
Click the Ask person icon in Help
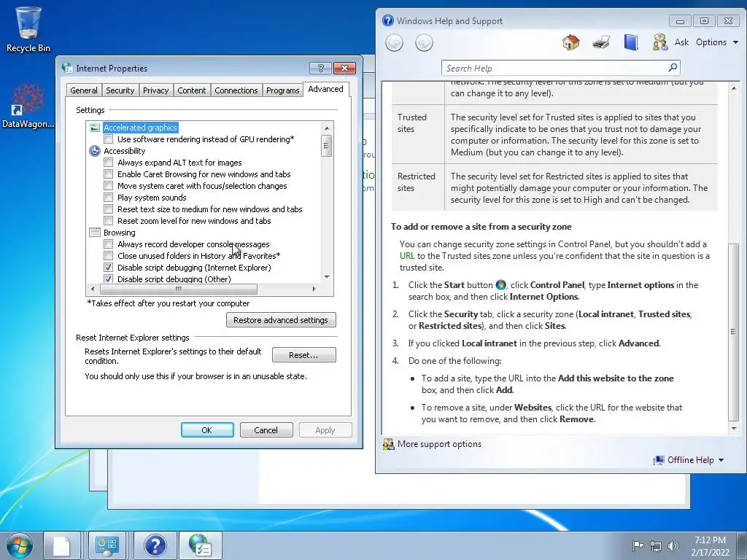(x=659, y=42)
